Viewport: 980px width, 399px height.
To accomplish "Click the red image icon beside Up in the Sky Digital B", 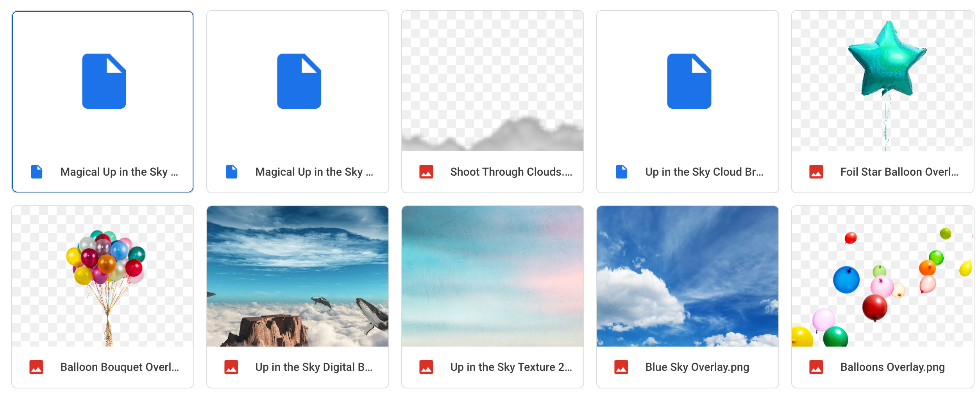I will click(x=232, y=367).
